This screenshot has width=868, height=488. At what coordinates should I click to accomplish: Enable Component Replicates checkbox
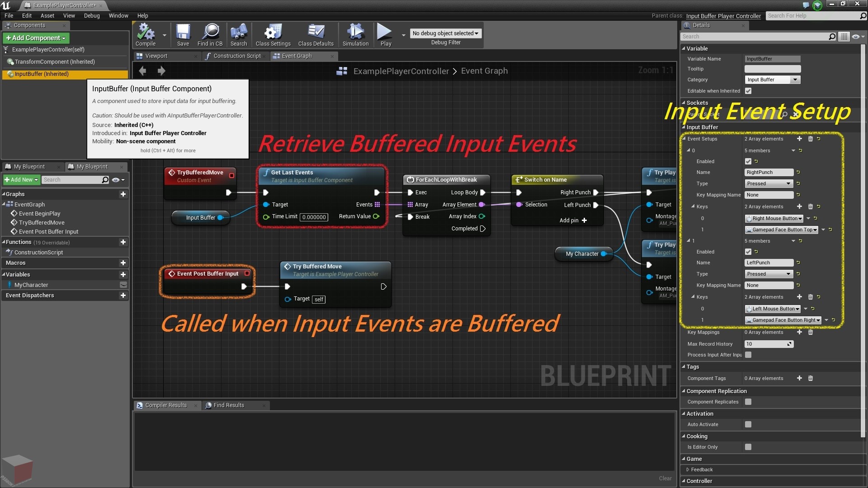click(x=748, y=402)
